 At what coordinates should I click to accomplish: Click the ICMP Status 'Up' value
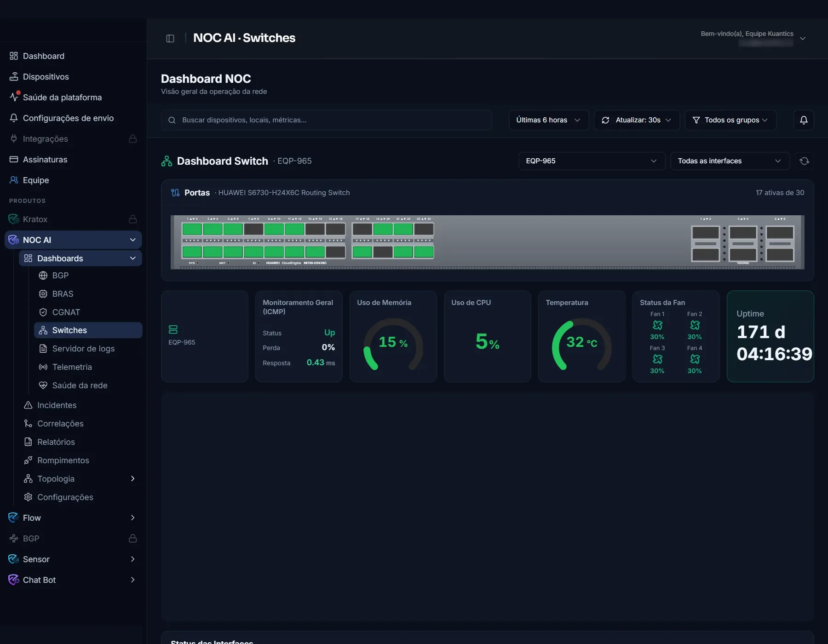[x=330, y=333]
